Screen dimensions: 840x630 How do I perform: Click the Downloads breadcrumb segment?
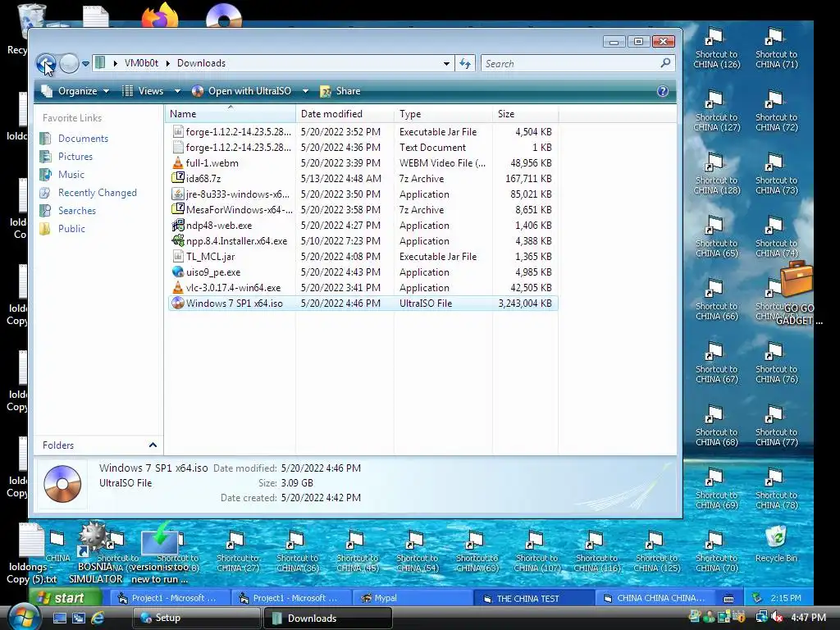coord(202,63)
